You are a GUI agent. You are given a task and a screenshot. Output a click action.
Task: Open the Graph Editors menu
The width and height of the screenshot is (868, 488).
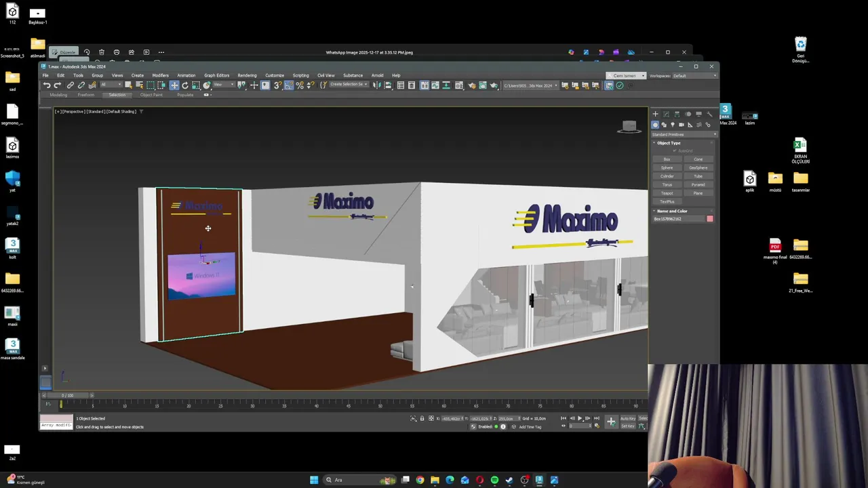[x=217, y=75]
